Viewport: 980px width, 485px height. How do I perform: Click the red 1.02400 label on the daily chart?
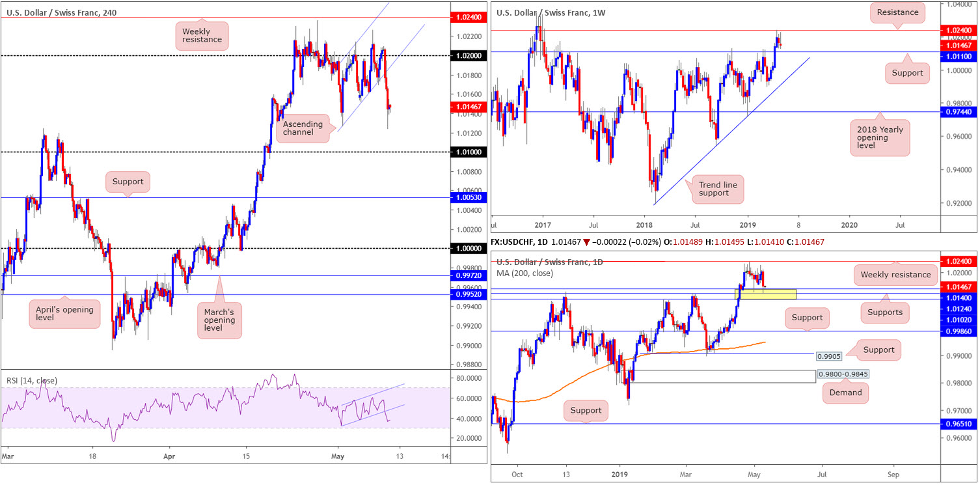click(x=960, y=261)
